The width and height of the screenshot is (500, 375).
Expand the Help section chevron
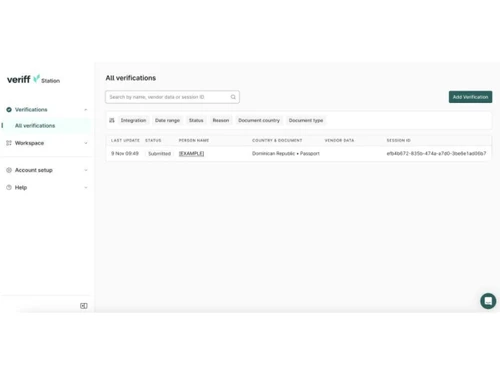86,187
